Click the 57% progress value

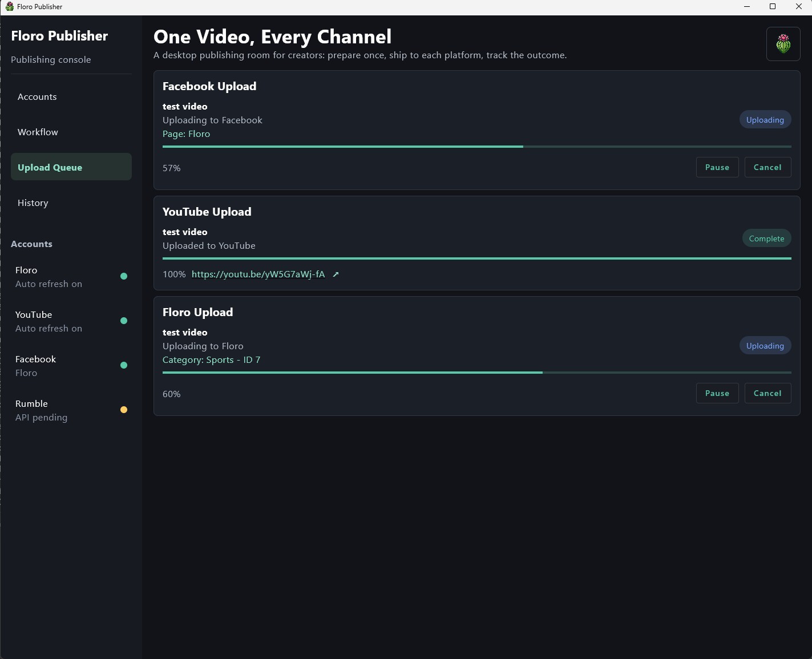(171, 168)
